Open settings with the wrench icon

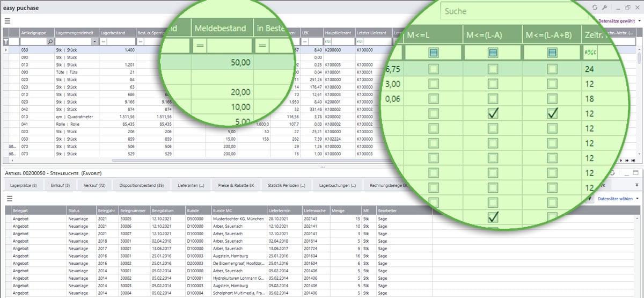point(604,8)
